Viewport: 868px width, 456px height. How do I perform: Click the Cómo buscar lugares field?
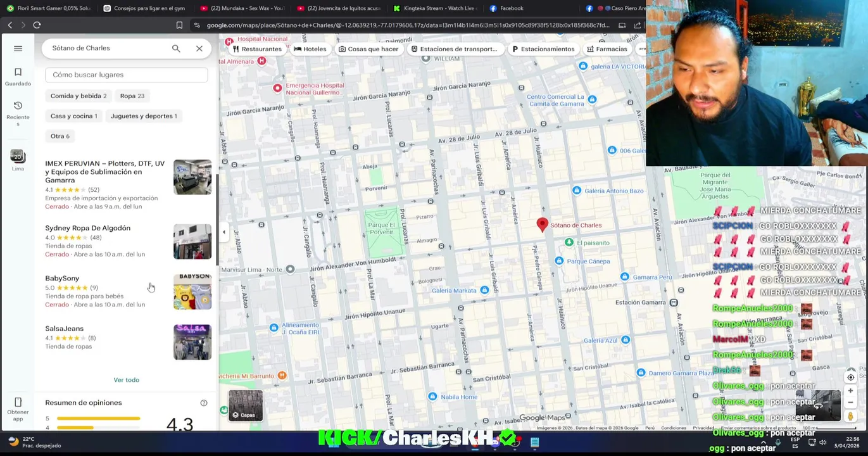(x=127, y=75)
